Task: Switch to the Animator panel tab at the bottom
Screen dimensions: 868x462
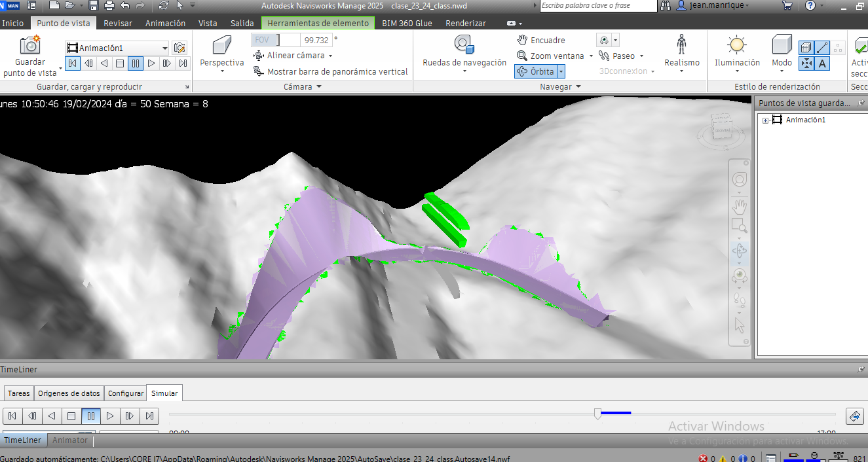Action: 70,440
